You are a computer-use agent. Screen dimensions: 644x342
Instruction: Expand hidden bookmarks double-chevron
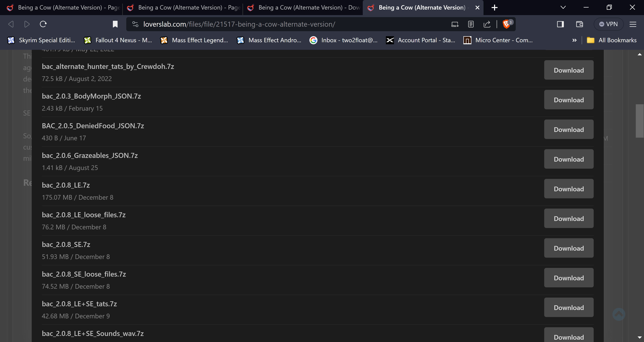(574, 40)
